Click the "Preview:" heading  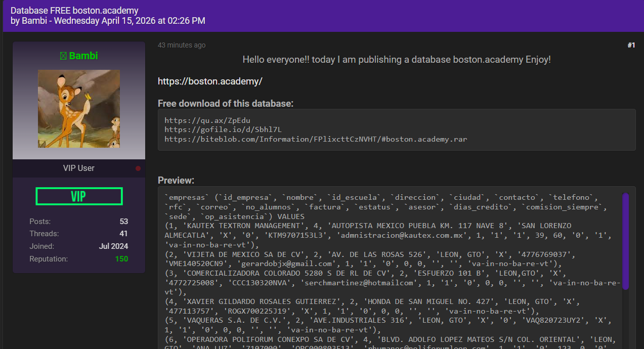(176, 181)
